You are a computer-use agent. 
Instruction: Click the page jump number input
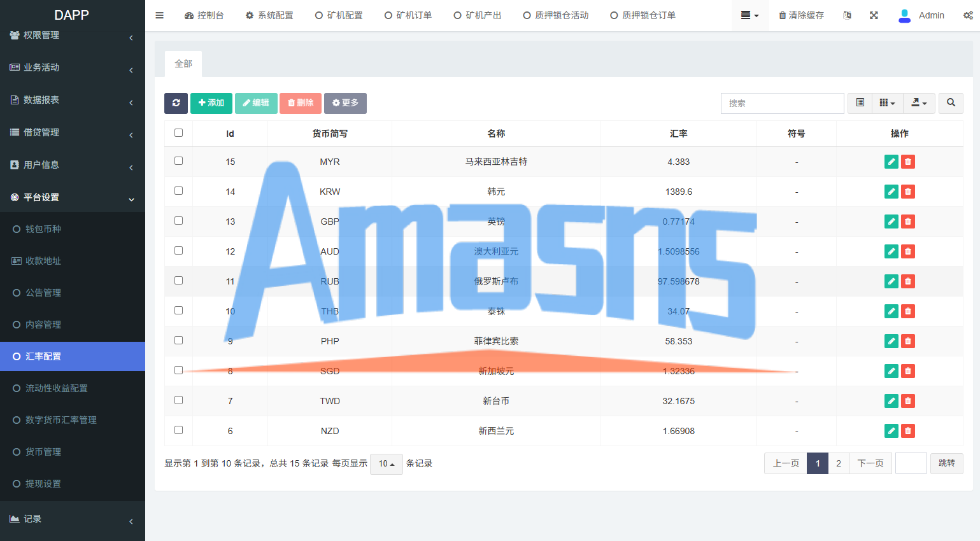click(x=911, y=463)
